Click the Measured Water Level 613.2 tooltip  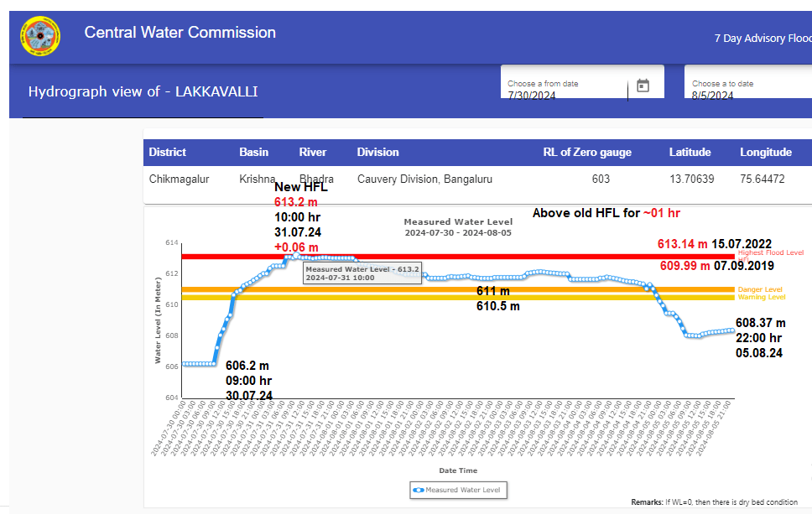pyautogui.click(x=362, y=273)
